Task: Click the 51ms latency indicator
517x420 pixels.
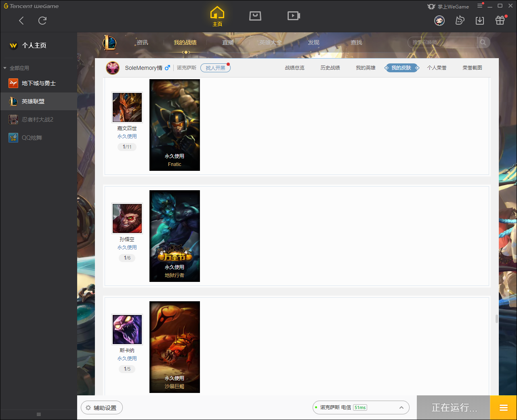Action: [x=360, y=407]
